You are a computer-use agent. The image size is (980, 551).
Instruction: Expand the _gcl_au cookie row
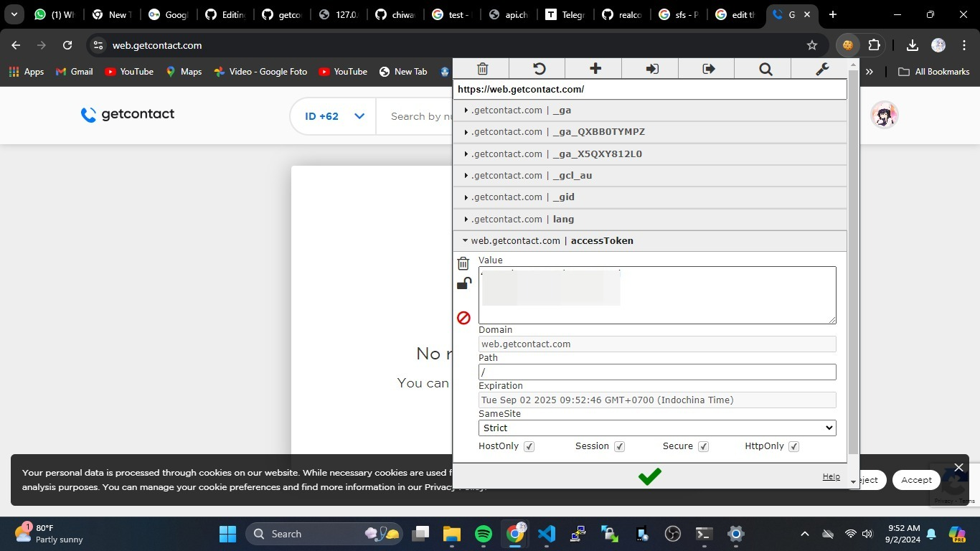[650, 175]
